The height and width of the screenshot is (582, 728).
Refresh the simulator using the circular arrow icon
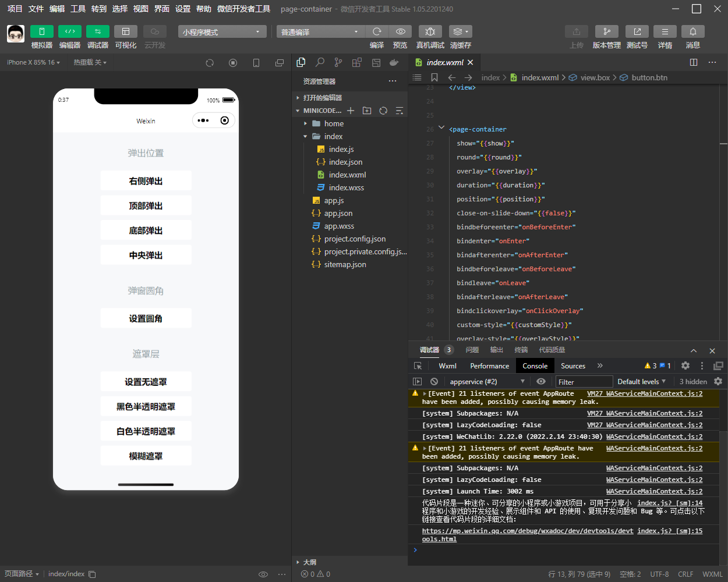coord(210,62)
